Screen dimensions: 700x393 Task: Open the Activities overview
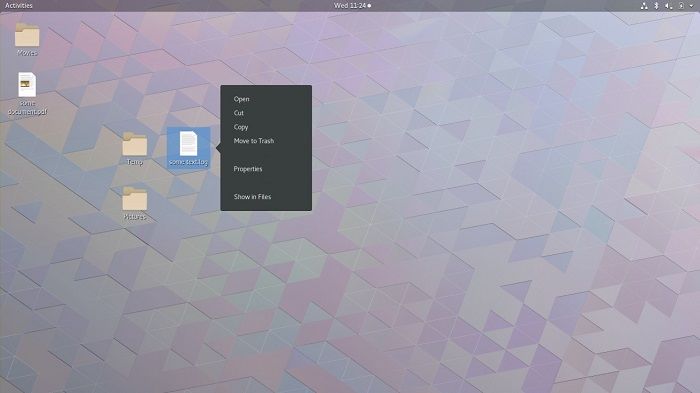pyautogui.click(x=19, y=6)
